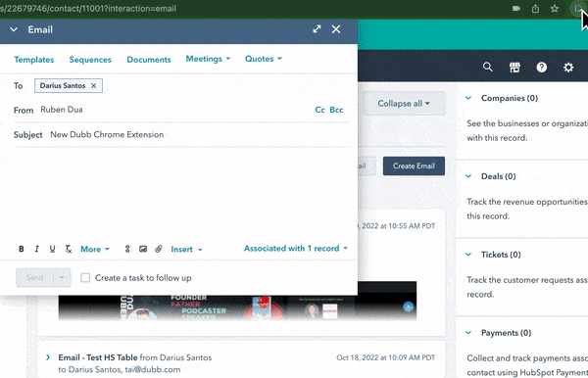This screenshot has width=588, height=378.
Task: Open the Templates tab
Action: click(x=34, y=60)
